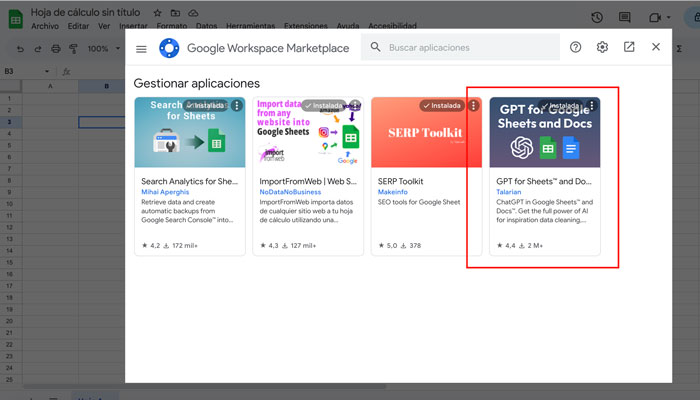The height and width of the screenshot is (400, 700).
Task: Click the video meeting camera icon
Action: click(654, 17)
